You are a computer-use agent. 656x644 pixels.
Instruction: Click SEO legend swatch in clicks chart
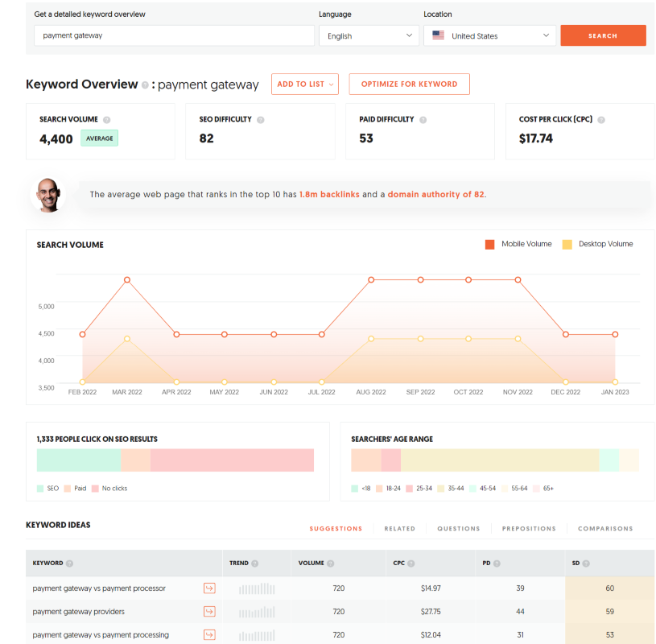pos(40,489)
